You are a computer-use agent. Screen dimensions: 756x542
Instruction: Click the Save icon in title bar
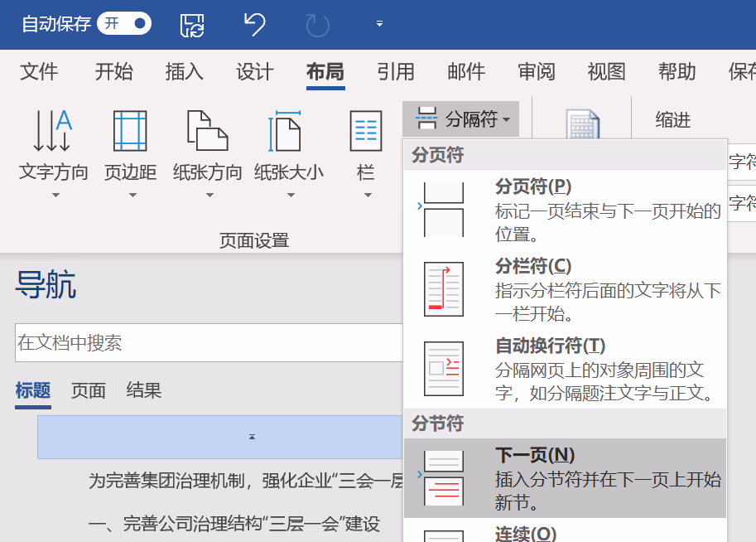[192, 24]
